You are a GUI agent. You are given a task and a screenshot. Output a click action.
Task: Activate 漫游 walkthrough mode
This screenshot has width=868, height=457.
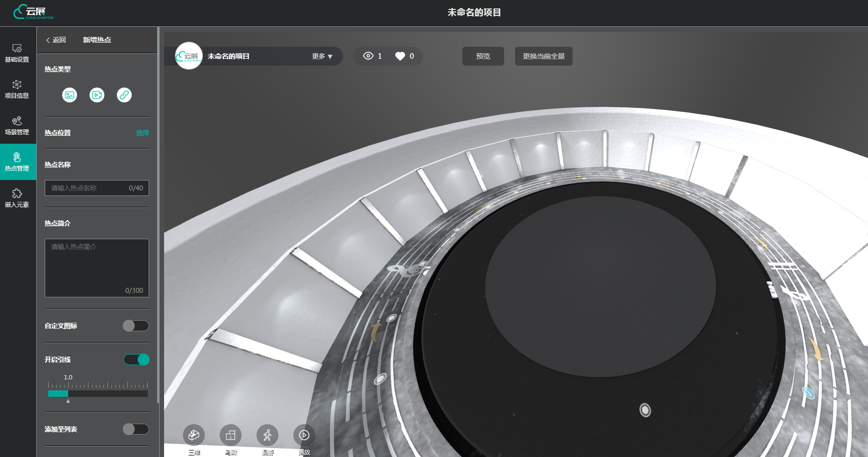click(267, 436)
